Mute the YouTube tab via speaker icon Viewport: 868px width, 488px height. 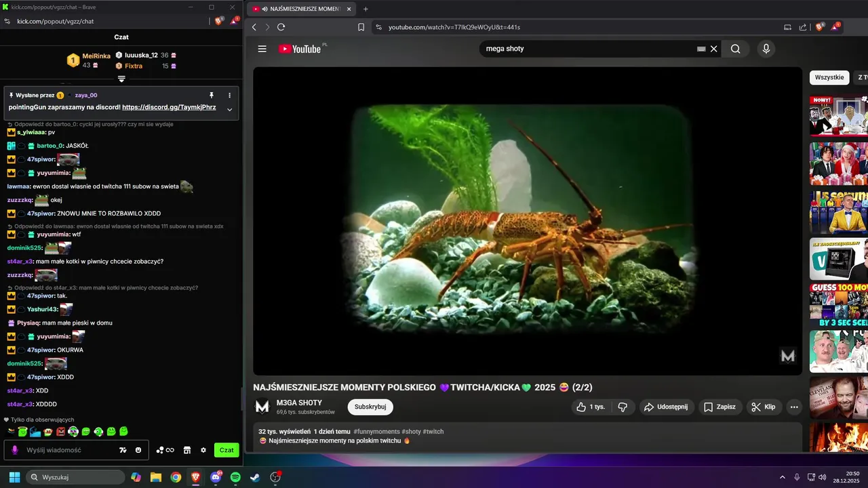point(264,9)
